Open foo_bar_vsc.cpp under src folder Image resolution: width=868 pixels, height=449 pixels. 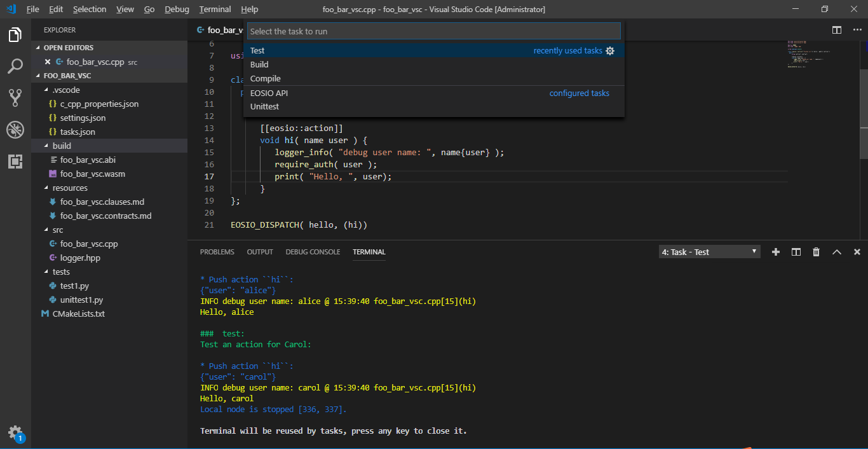pyautogui.click(x=109, y=244)
